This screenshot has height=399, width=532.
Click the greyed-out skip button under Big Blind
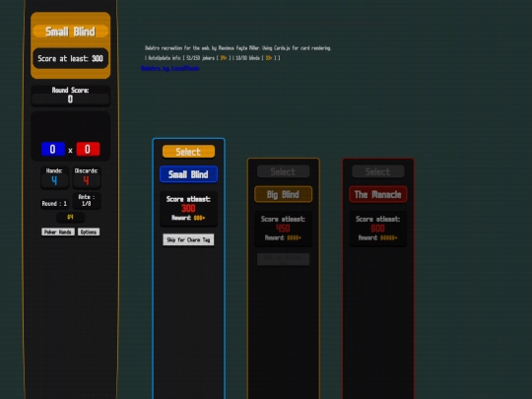coord(283,259)
